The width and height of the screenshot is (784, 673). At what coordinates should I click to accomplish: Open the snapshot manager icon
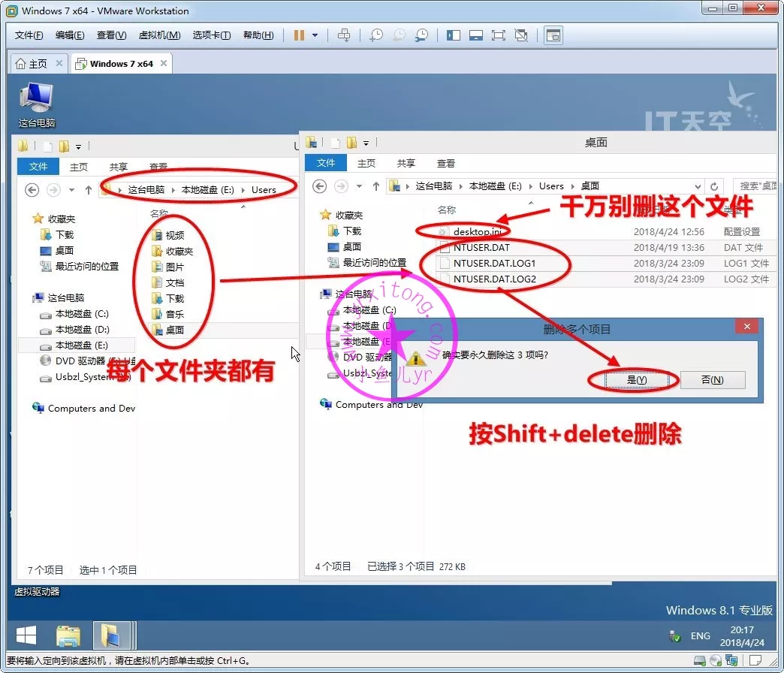[422, 35]
